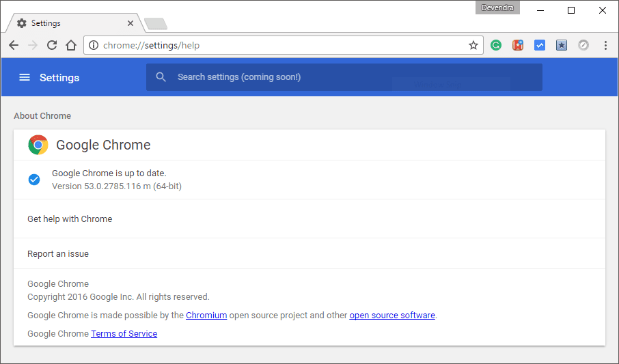Open the red bookmark extension icon
The image size is (619, 364).
(518, 45)
